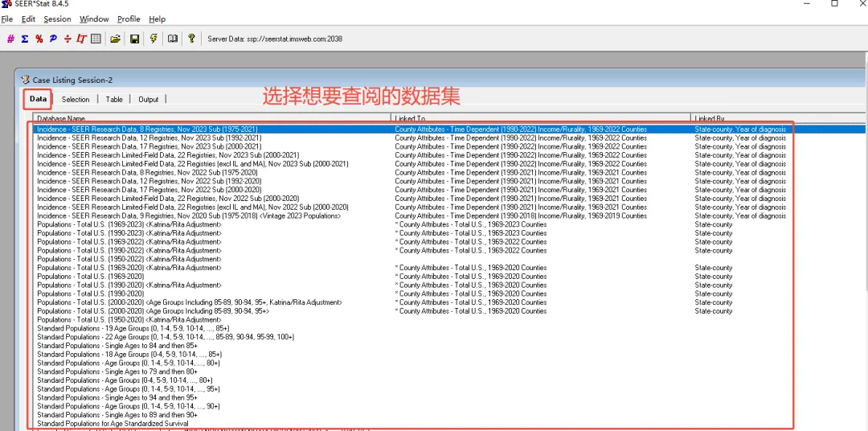Open the Window menu
Screen dimensions: 868x431
pyautogui.click(x=94, y=18)
